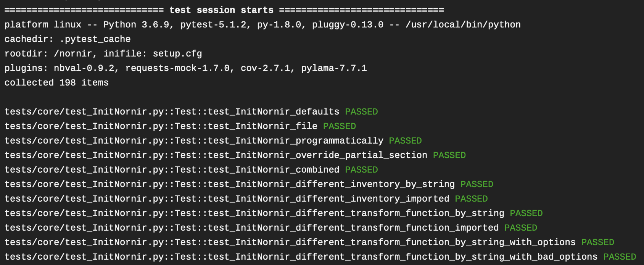Click PASSED next to test_InitNornir_file
644x265 pixels.
(340, 126)
